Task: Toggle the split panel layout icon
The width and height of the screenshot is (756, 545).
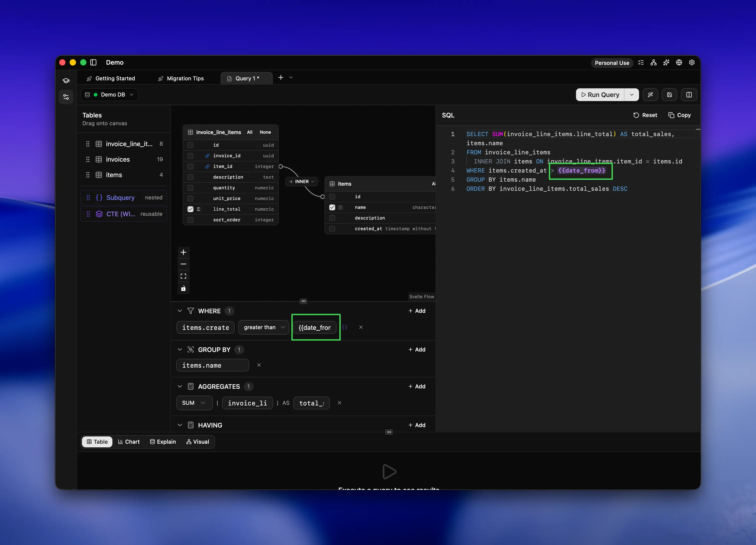Action: [689, 95]
